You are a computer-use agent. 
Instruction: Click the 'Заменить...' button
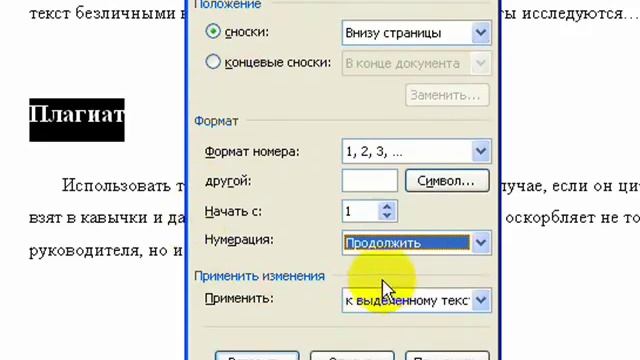point(447,95)
